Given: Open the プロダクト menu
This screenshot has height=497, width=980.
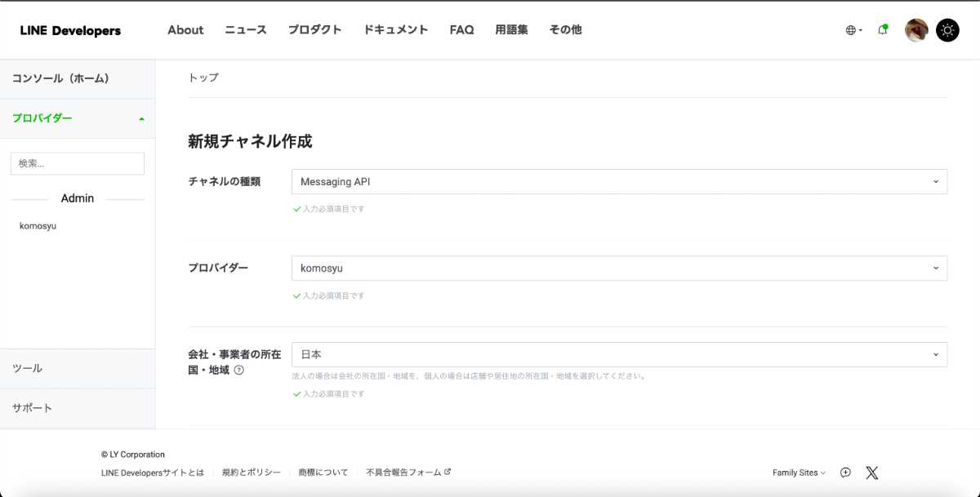Looking at the screenshot, I should pyautogui.click(x=314, y=29).
